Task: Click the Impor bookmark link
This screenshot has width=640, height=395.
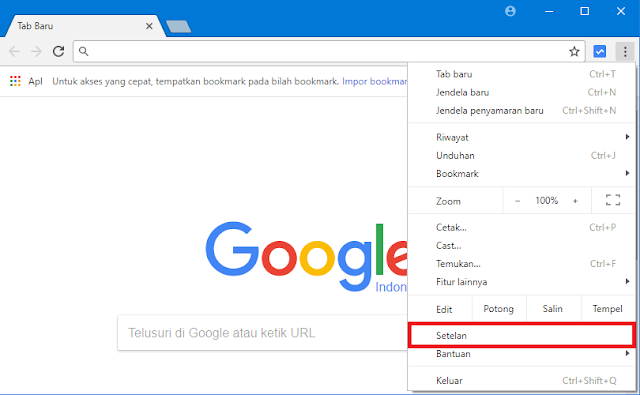Action: click(374, 81)
